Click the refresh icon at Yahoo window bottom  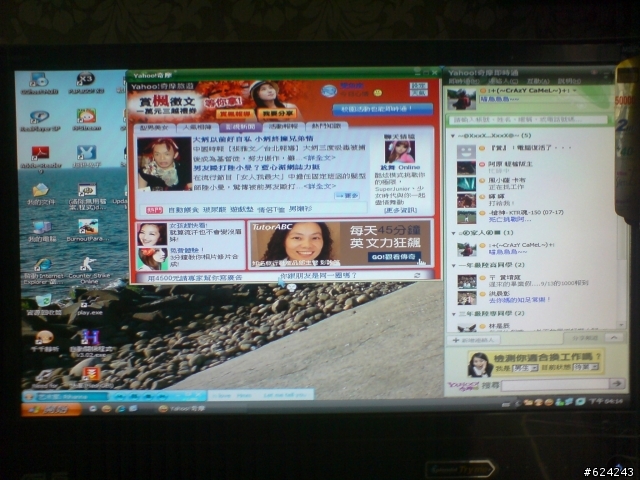tap(417, 276)
